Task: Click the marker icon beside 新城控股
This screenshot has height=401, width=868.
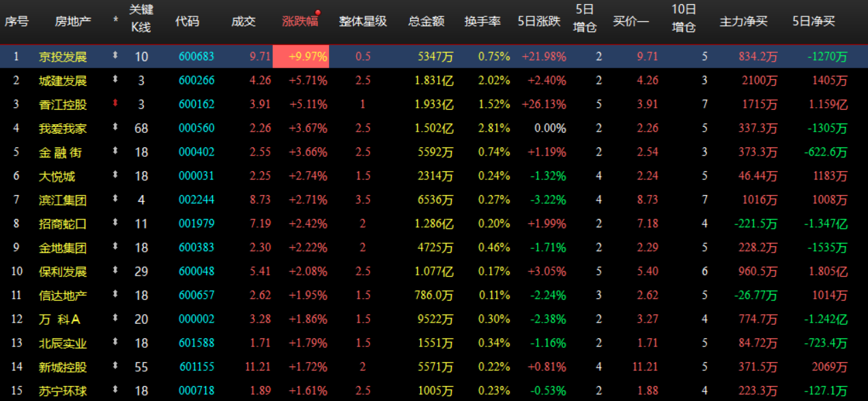Action: [x=115, y=366]
